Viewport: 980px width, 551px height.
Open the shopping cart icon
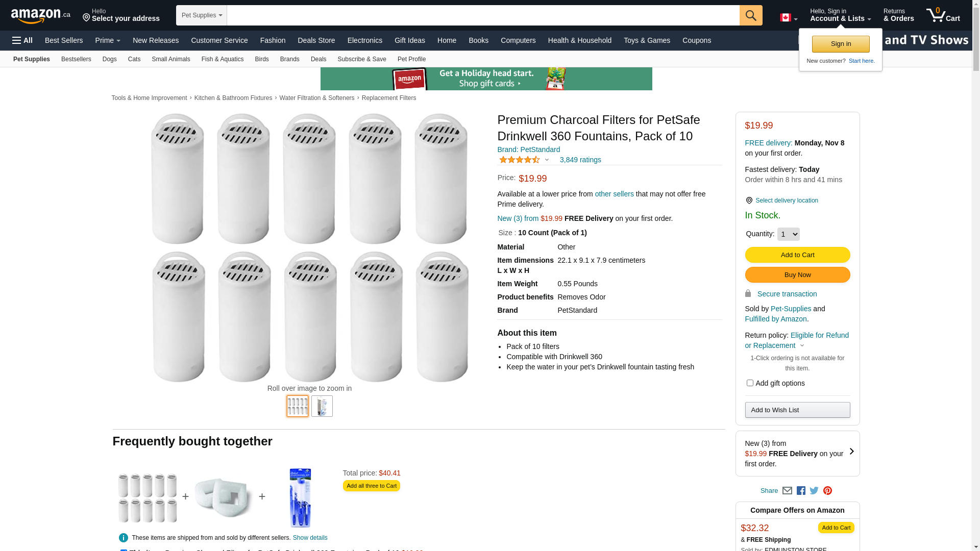click(943, 15)
